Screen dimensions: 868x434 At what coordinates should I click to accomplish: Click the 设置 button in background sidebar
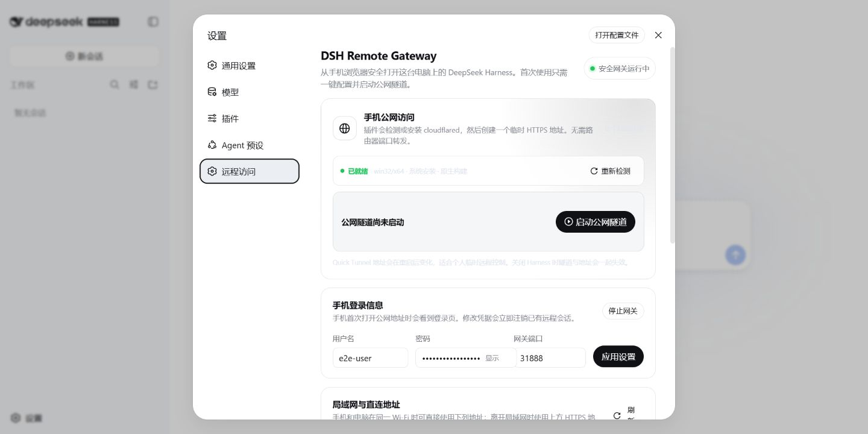click(27, 418)
